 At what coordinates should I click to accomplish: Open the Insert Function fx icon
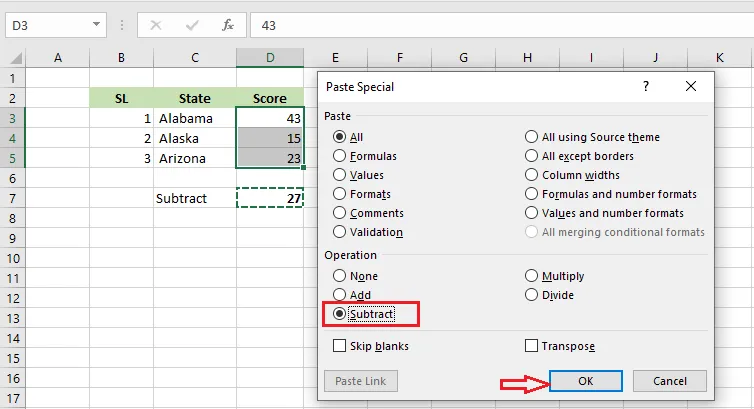click(228, 25)
